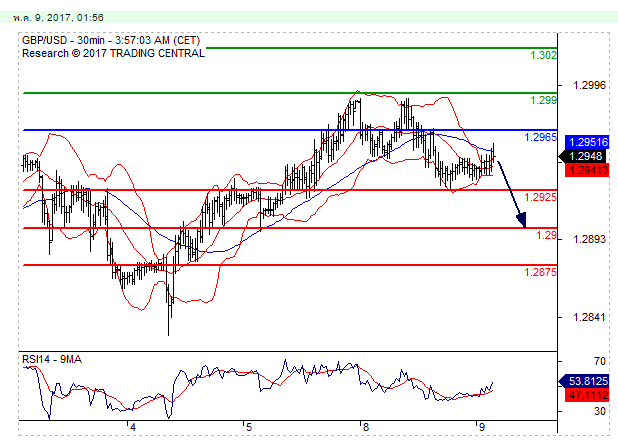Image resolution: width=618 pixels, height=445 pixels.
Task: Select the 1.2925 red support label
Action: [x=539, y=197]
